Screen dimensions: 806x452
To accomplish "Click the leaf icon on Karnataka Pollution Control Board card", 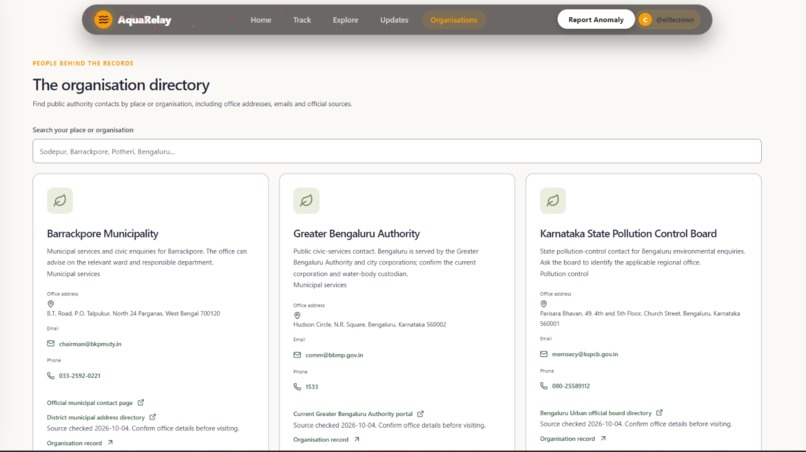I will click(553, 201).
